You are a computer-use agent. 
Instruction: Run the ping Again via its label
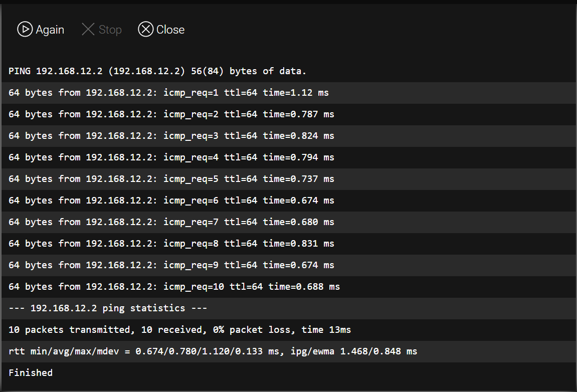click(x=50, y=30)
